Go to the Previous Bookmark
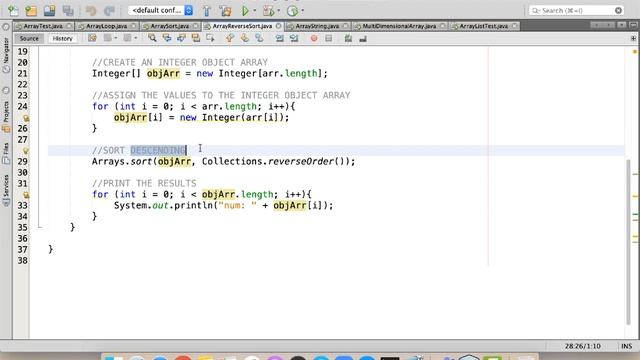640x360 pixels. pyautogui.click(x=230, y=38)
